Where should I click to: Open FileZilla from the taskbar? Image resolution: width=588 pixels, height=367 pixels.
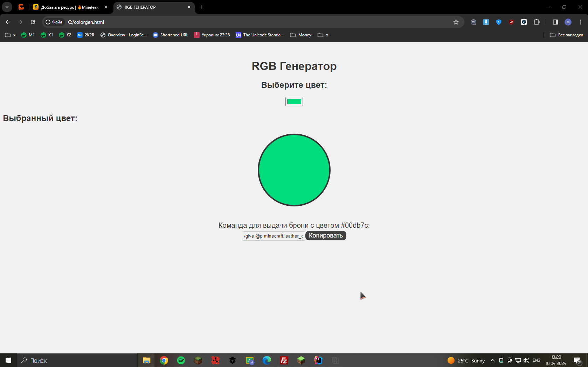tap(284, 360)
